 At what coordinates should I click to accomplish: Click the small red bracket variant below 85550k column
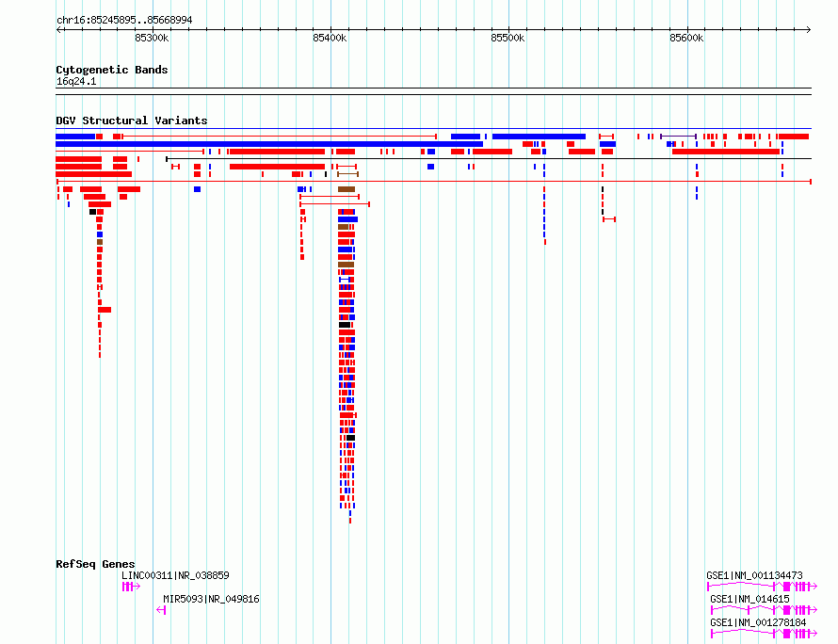609,219
